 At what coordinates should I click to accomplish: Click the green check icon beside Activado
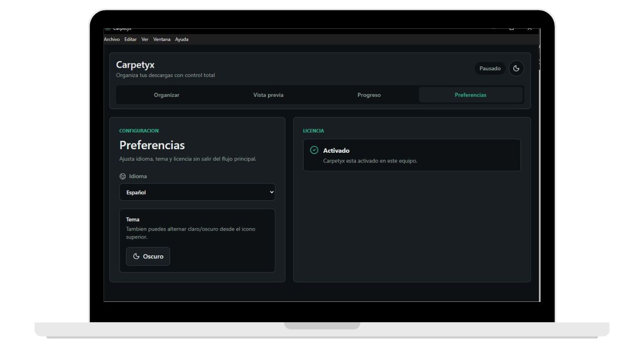pos(314,150)
